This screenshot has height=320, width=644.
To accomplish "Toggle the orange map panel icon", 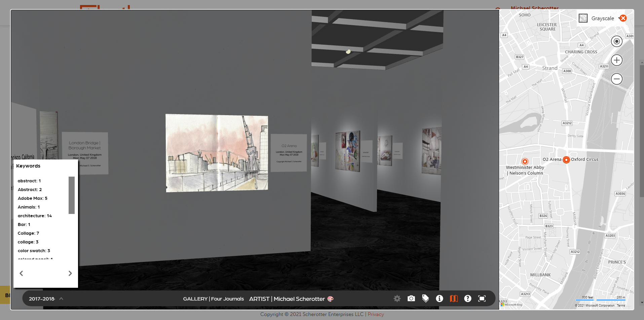I will coord(454,299).
